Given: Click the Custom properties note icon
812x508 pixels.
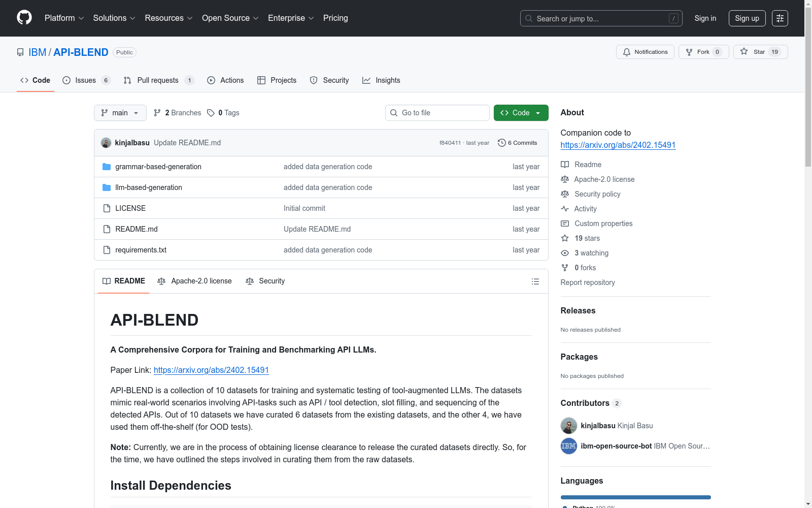Looking at the screenshot, I should pyautogui.click(x=565, y=224).
